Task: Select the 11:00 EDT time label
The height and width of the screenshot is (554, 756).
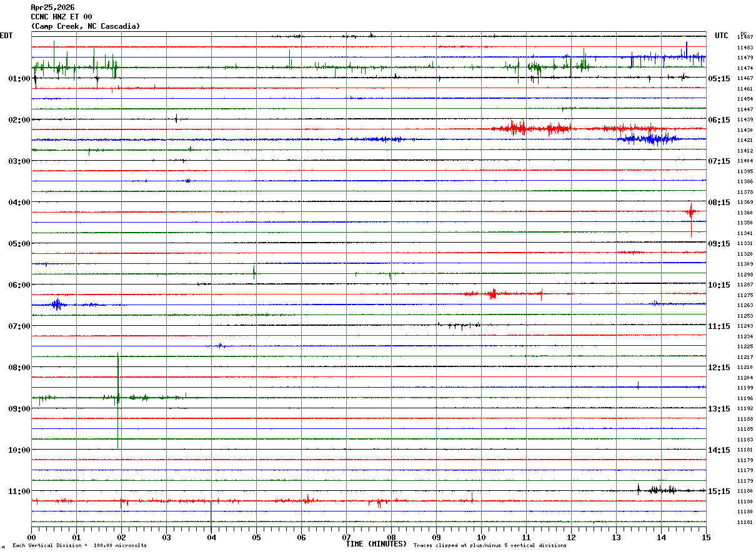Action: click(19, 491)
